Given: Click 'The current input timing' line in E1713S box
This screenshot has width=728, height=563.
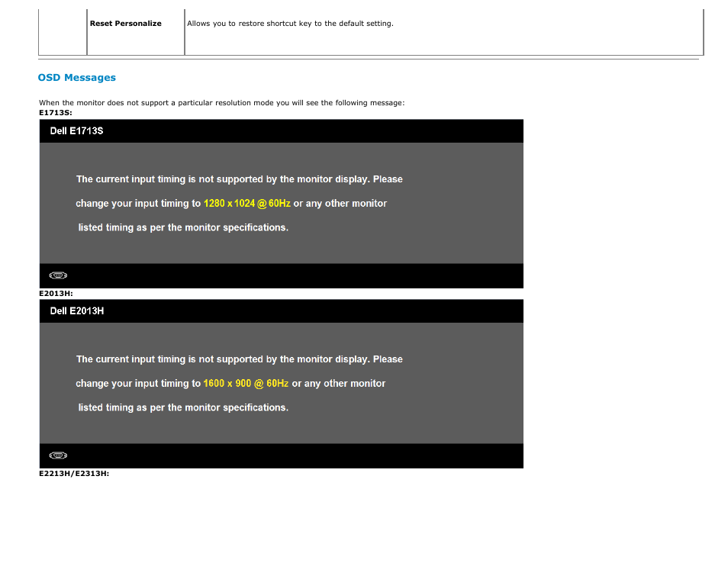Looking at the screenshot, I should pos(239,179).
